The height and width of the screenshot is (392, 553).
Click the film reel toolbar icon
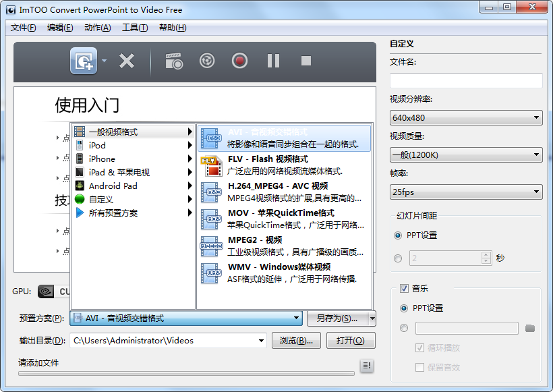tap(206, 61)
